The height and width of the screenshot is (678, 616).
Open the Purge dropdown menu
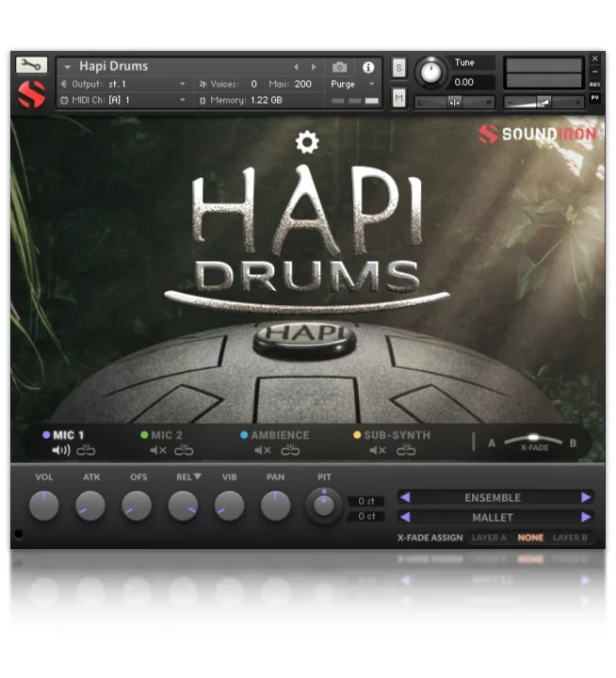tap(353, 84)
